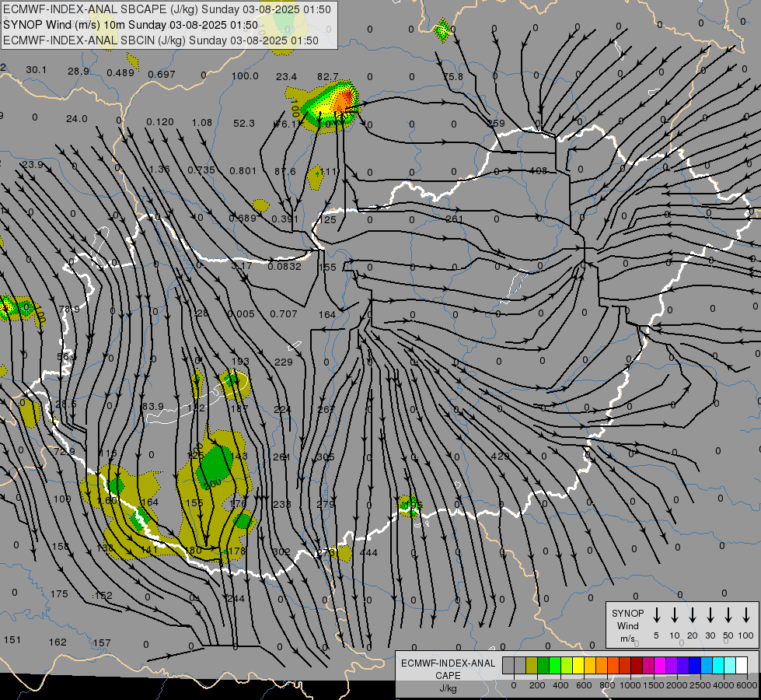Select the orange CAPE swatch before 800

coord(602,666)
